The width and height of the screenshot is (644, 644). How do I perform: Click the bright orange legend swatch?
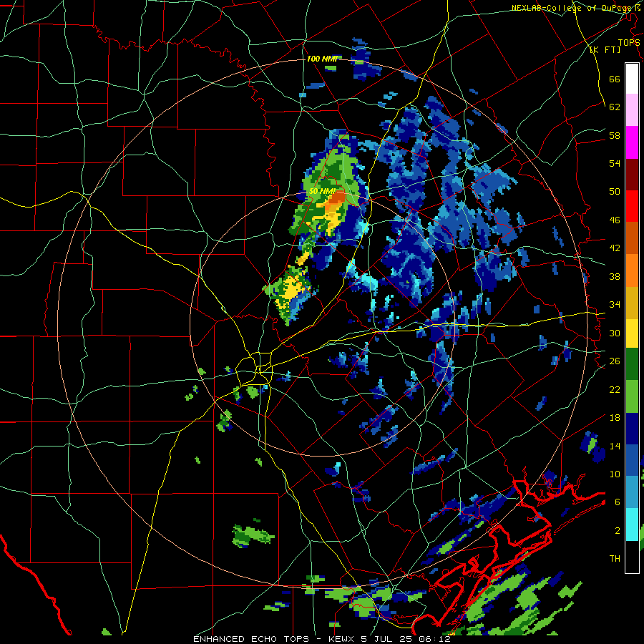[x=632, y=270]
